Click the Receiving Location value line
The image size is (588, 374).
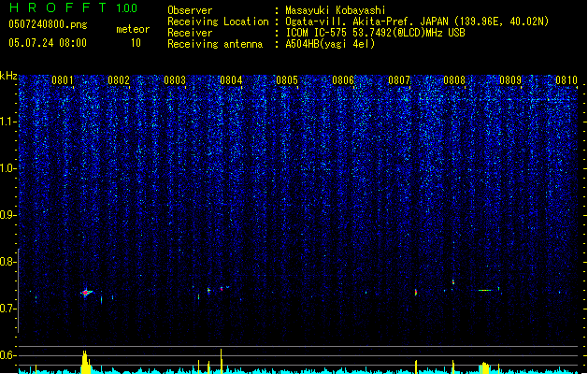tap(417, 22)
